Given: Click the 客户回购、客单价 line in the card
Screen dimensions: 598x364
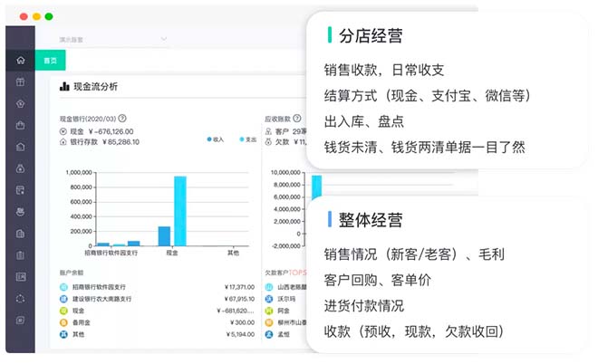Looking at the screenshot, I should 378,280.
